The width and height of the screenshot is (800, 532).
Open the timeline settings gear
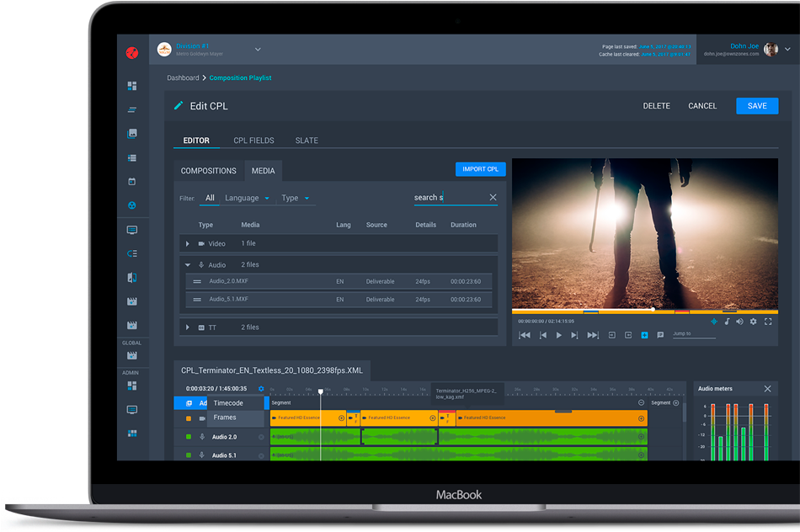pyautogui.click(x=261, y=389)
